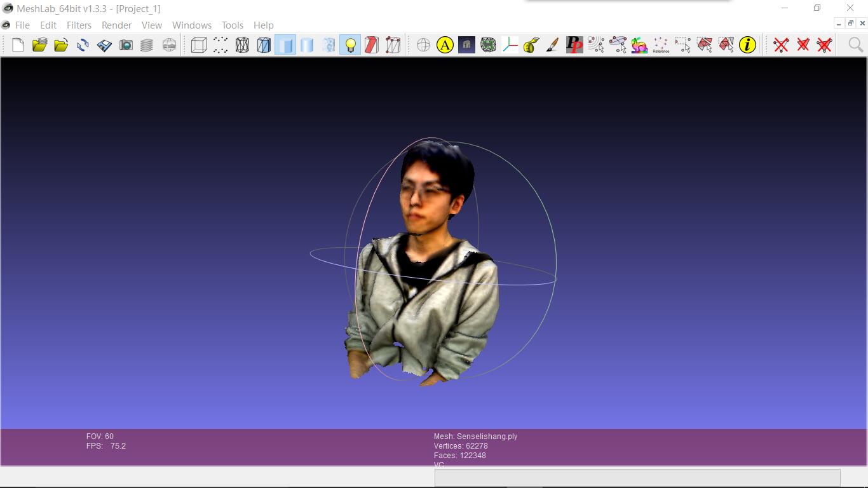Delete selected vertices red X icon
The width and height of the screenshot is (868, 488).
click(x=803, y=44)
